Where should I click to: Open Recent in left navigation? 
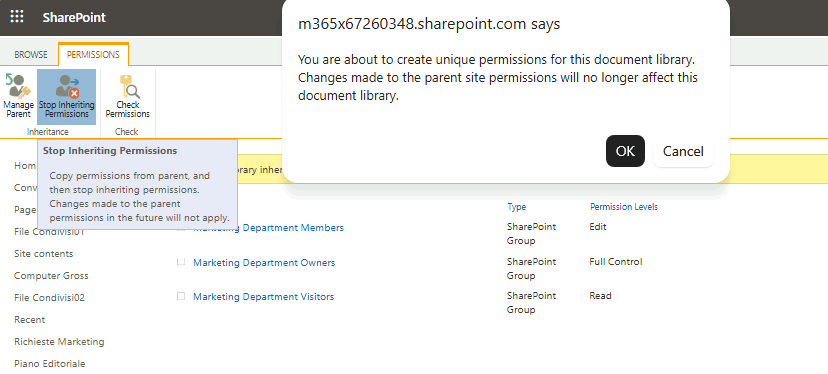pyautogui.click(x=30, y=320)
